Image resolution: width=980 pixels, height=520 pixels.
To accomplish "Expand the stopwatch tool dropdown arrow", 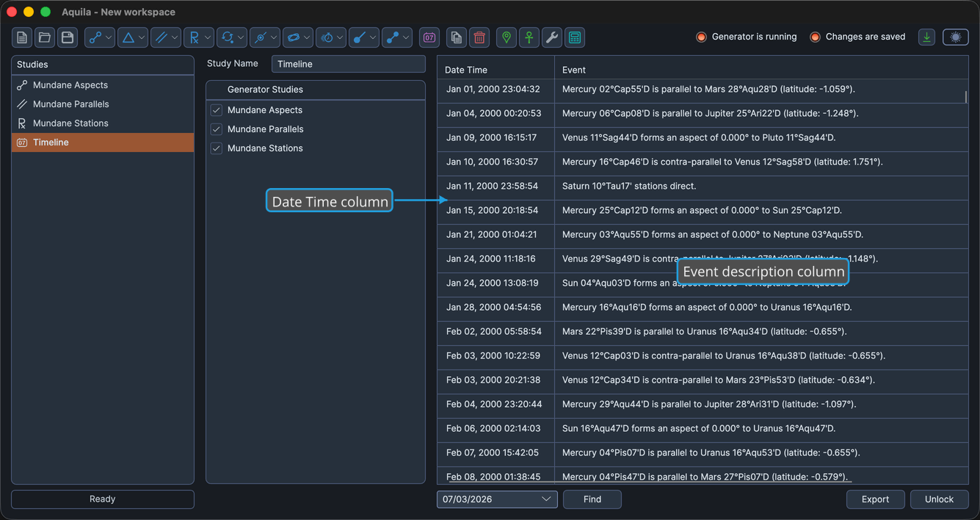I will tap(340, 37).
